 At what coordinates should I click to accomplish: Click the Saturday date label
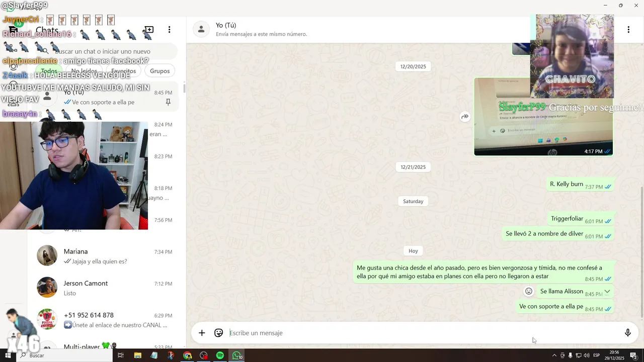point(413,201)
